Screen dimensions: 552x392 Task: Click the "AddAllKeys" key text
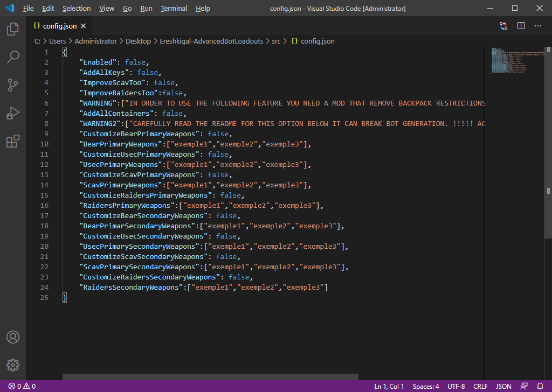click(104, 73)
